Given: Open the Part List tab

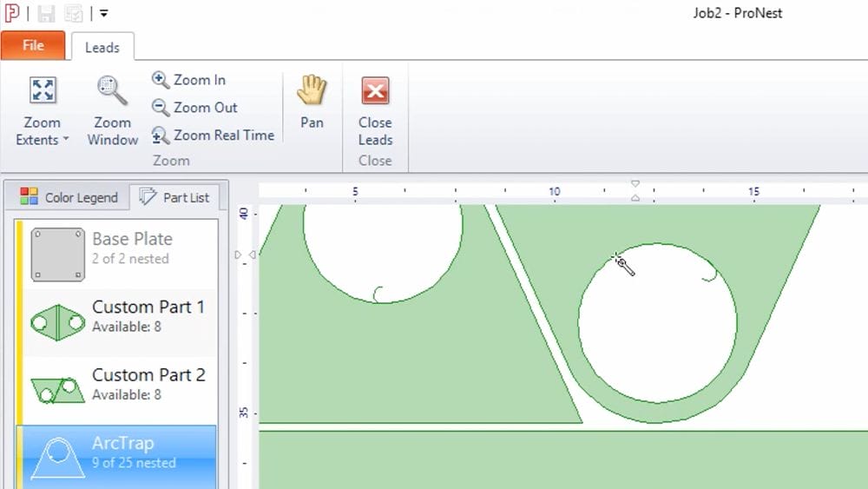Looking at the screenshot, I should click(174, 197).
